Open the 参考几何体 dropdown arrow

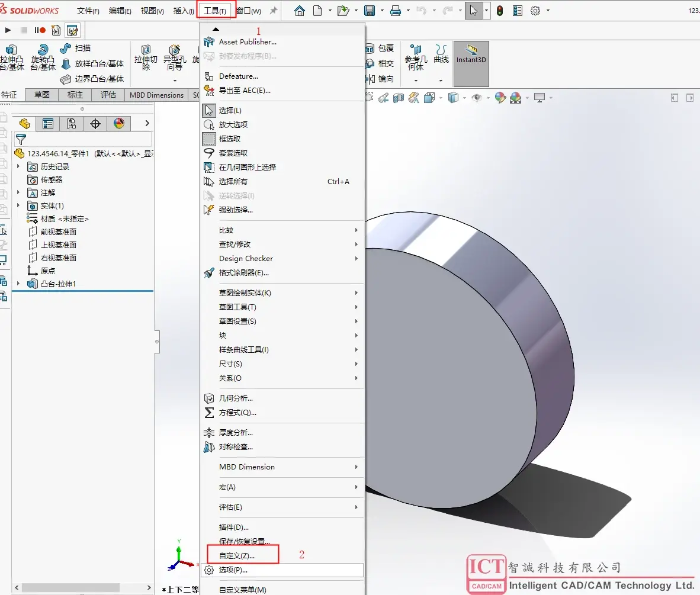tap(416, 81)
